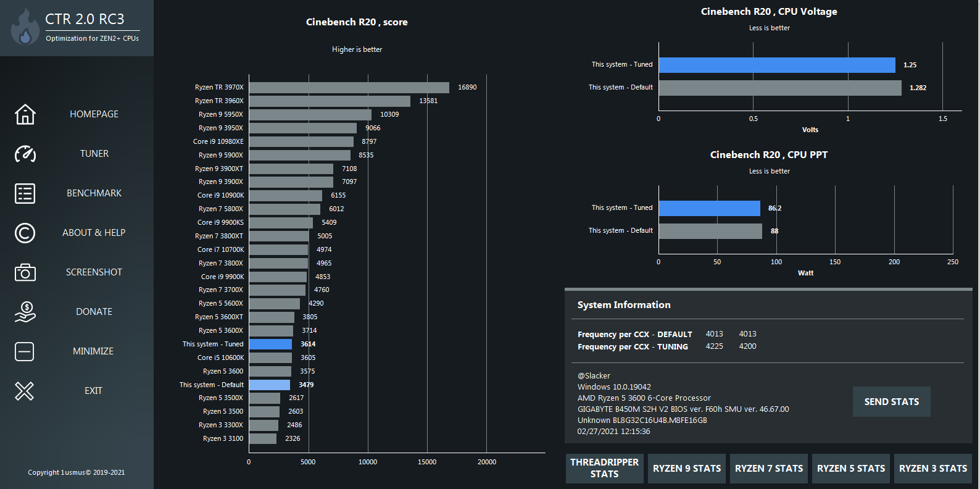Switch to the BENCHMARK section
The image size is (980, 489).
94,193
